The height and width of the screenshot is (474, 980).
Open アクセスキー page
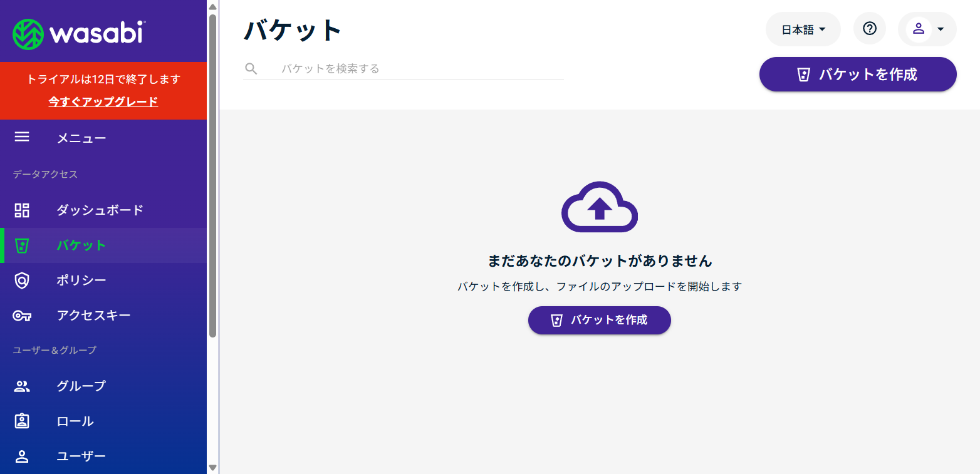103,316
